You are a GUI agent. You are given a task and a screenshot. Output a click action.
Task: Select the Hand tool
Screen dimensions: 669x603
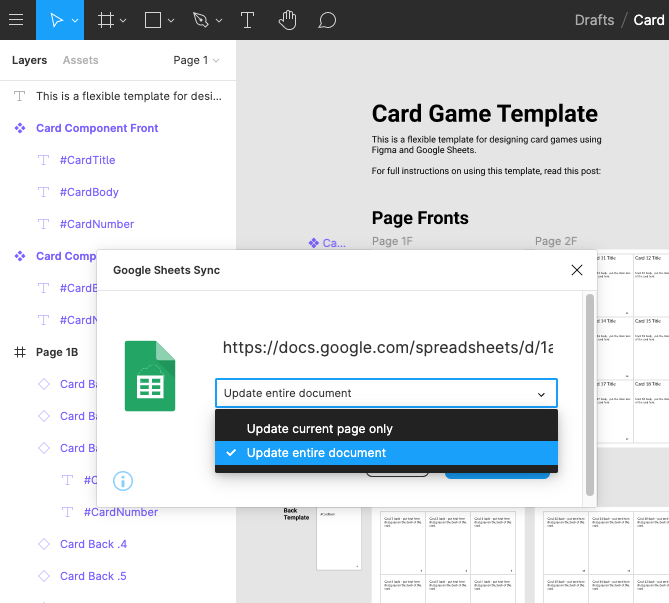[288, 20]
